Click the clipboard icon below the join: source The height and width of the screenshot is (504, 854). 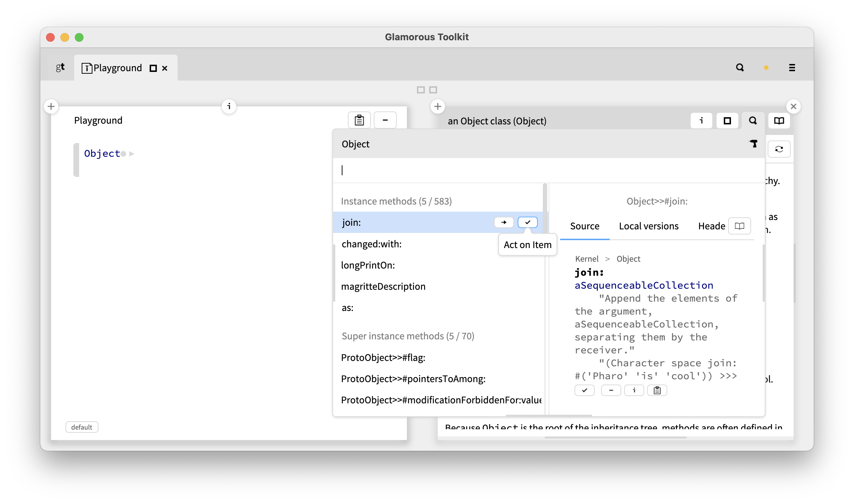657,390
